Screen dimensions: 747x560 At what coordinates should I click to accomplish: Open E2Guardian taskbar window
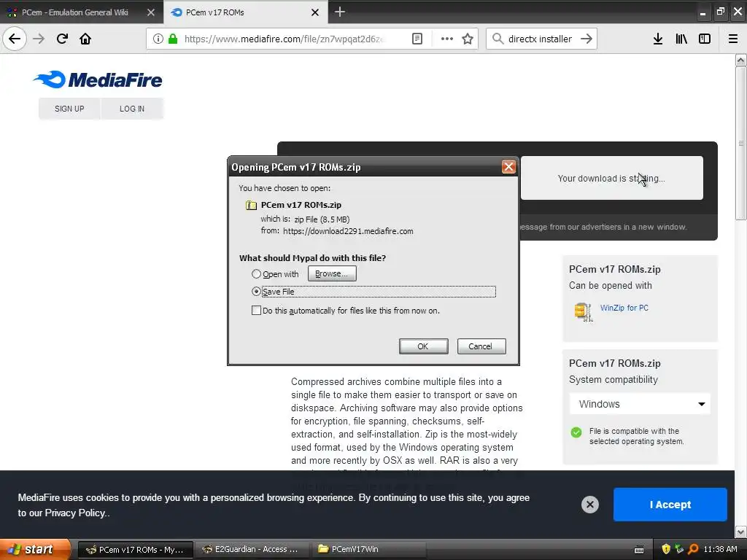(252, 550)
